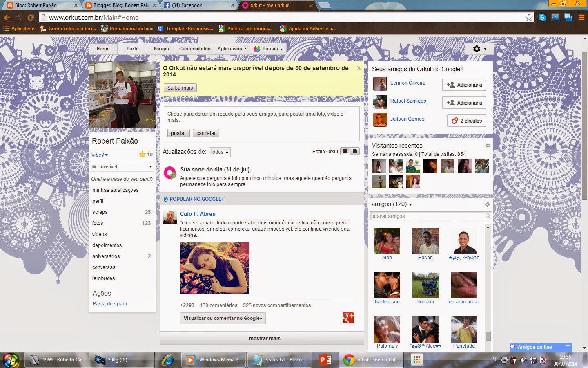The width and height of the screenshot is (588, 368).
Task: Add Rafael Santiago to circles
Action: (464, 103)
